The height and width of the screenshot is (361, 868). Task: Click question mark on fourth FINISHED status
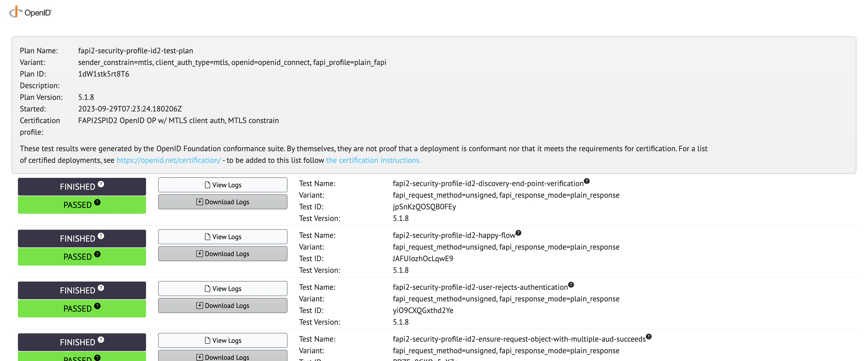coord(101,339)
